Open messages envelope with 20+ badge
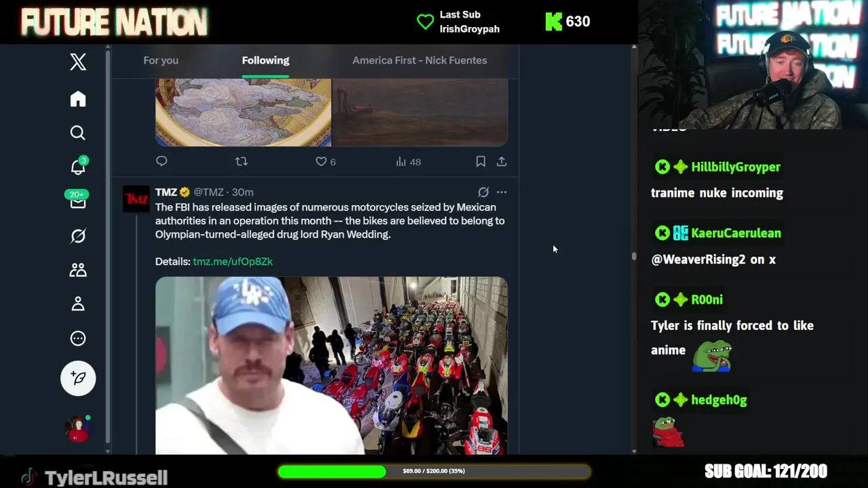 tap(78, 201)
